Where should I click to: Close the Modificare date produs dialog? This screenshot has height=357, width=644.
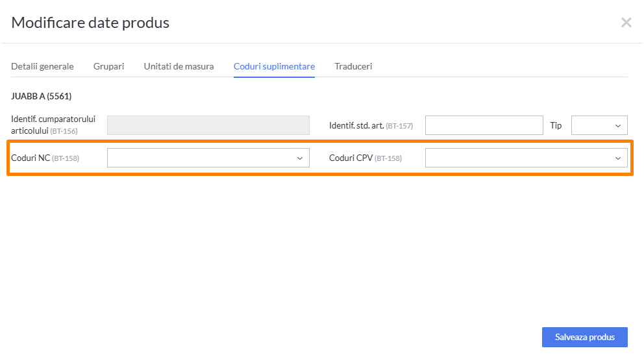click(626, 22)
